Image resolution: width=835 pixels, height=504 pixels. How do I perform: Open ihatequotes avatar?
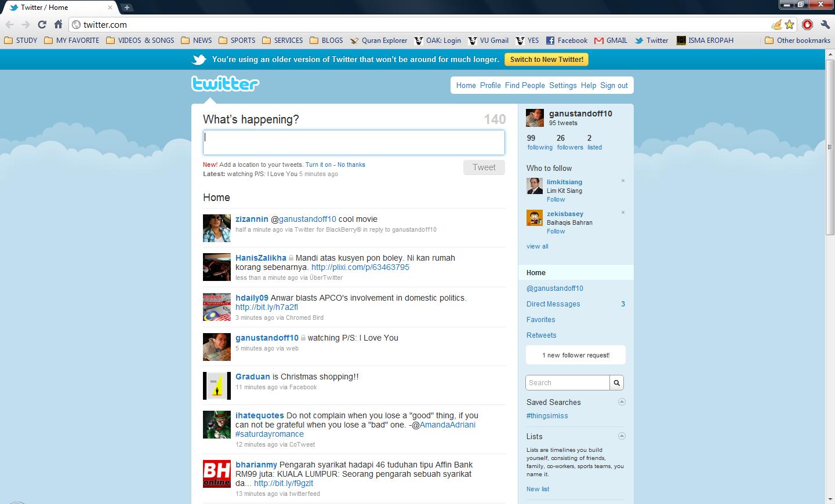click(x=217, y=425)
